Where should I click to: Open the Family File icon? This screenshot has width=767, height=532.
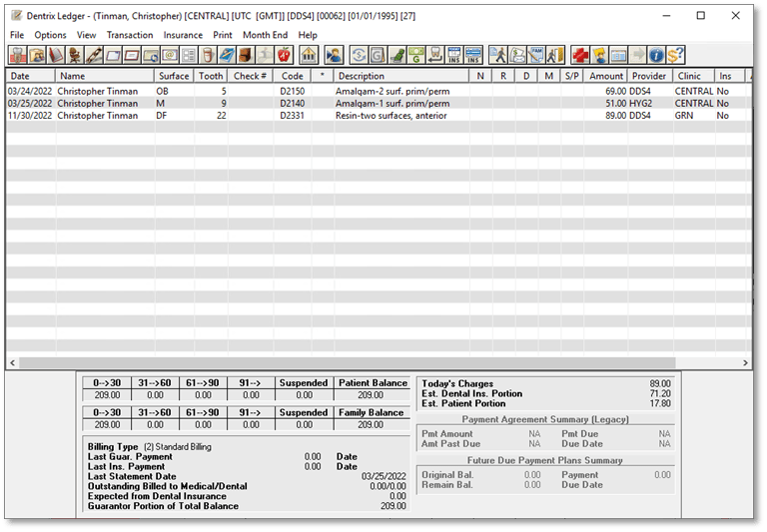37,55
